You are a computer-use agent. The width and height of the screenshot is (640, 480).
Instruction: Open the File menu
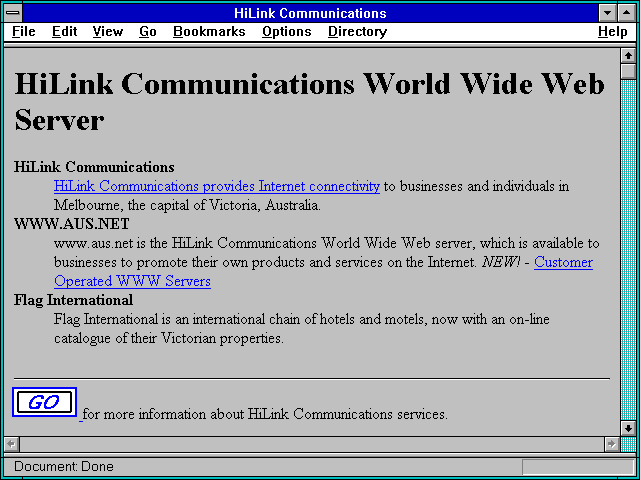24,32
